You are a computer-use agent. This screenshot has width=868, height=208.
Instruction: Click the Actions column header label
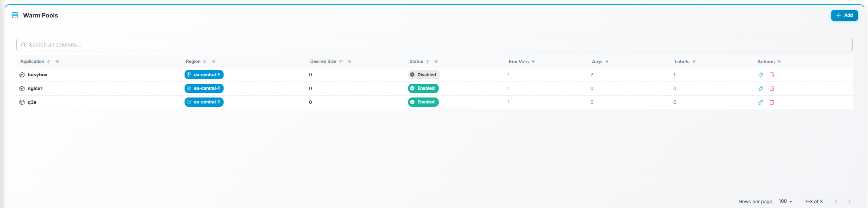pos(766,62)
